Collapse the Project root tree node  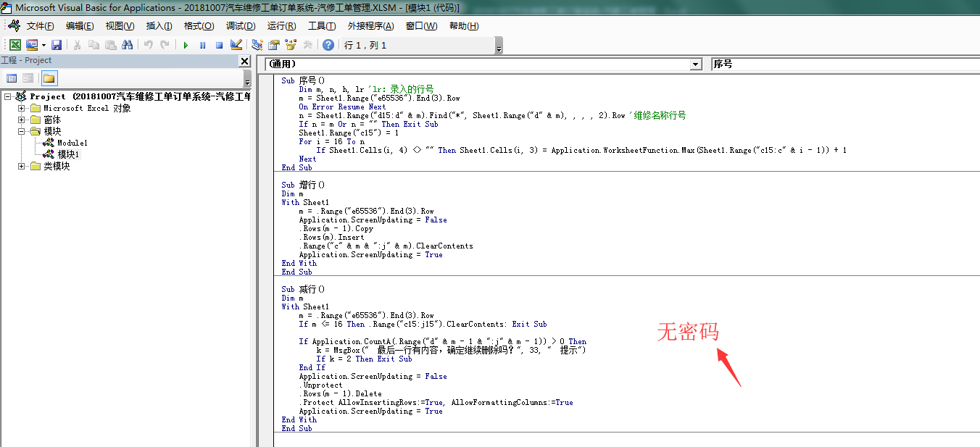(7, 96)
